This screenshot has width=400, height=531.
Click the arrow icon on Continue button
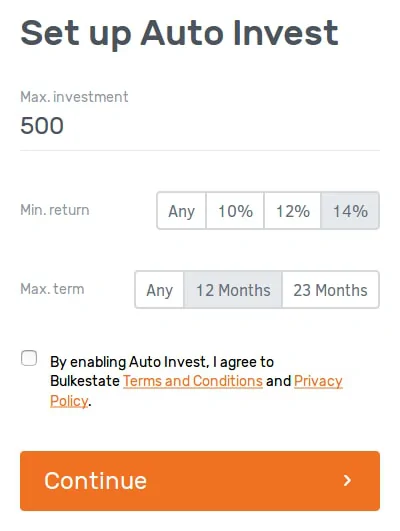coord(347,481)
